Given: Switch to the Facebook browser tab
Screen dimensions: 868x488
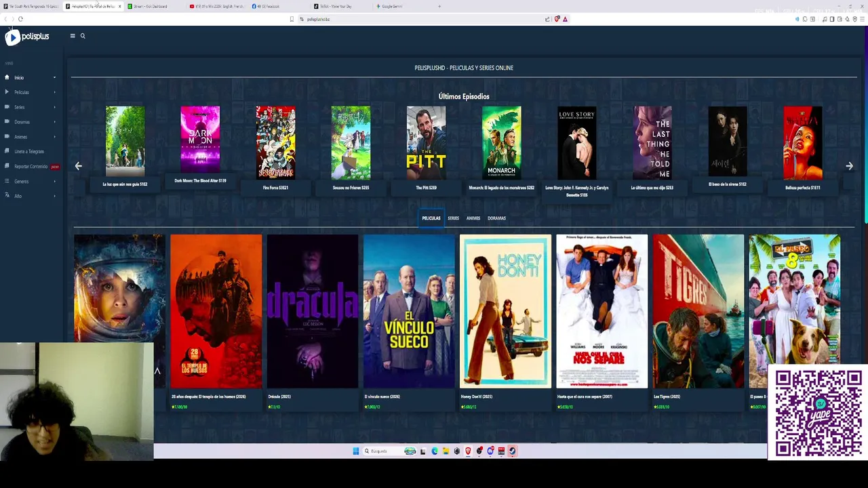Looking at the screenshot, I should pyautogui.click(x=279, y=6).
